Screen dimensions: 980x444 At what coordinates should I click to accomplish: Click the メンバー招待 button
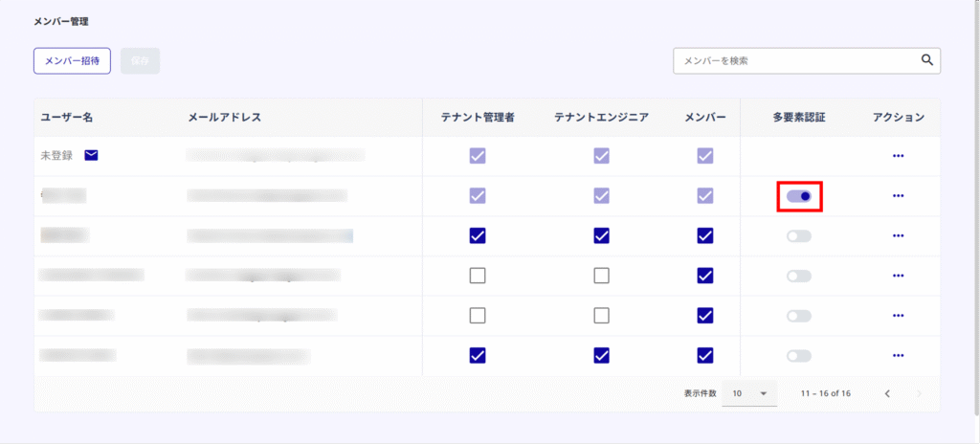(x=72, y=60)
